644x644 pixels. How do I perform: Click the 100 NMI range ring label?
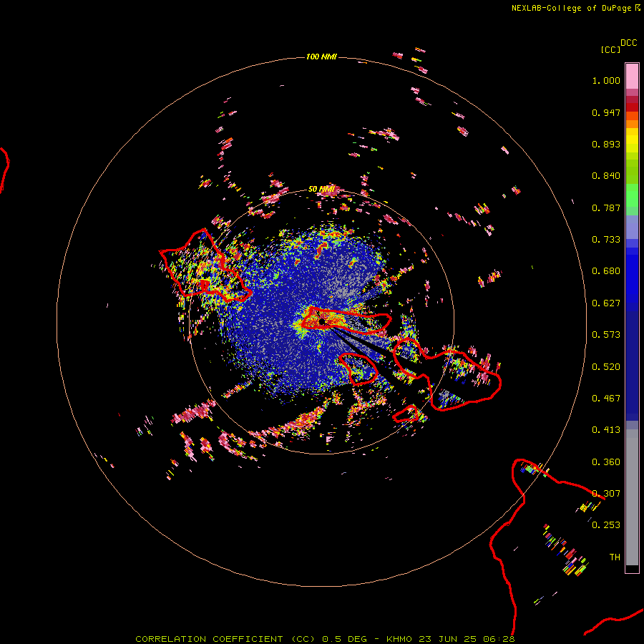321,57
